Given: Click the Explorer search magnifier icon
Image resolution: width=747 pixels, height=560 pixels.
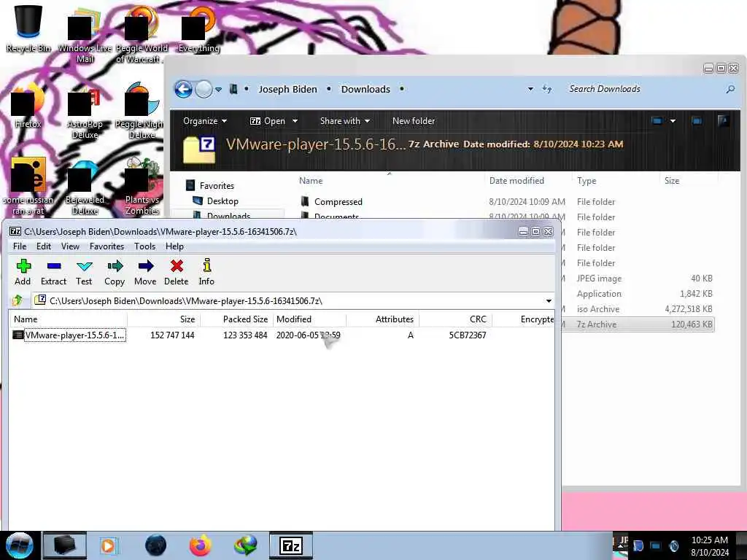Looking at the screenshot, I should [x=729, y=89].
